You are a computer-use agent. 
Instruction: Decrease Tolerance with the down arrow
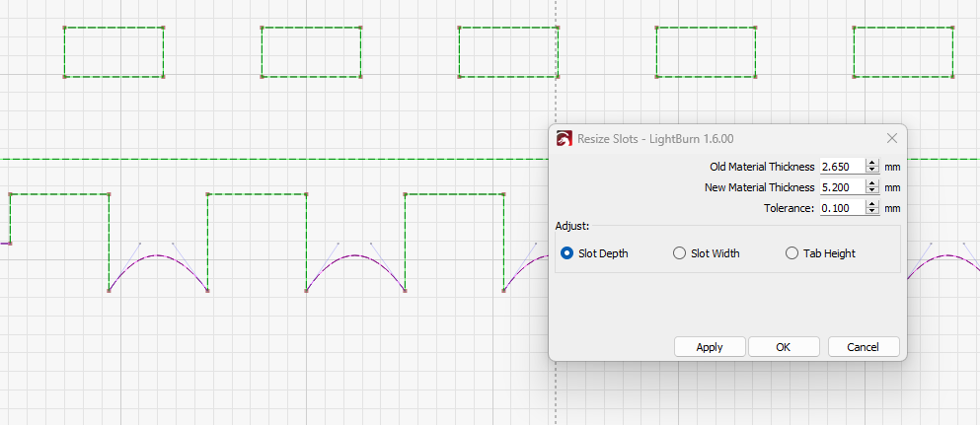tap(872, 212)
